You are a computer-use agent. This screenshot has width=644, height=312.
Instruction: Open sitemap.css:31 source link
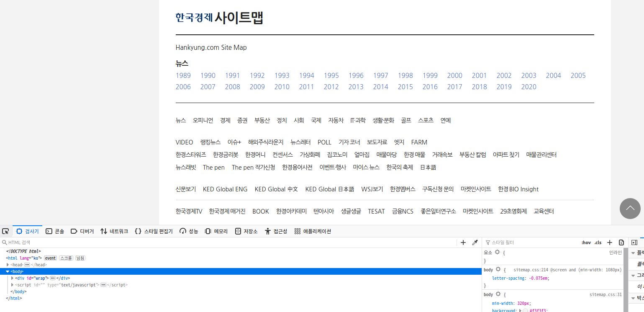pos(606,295)
